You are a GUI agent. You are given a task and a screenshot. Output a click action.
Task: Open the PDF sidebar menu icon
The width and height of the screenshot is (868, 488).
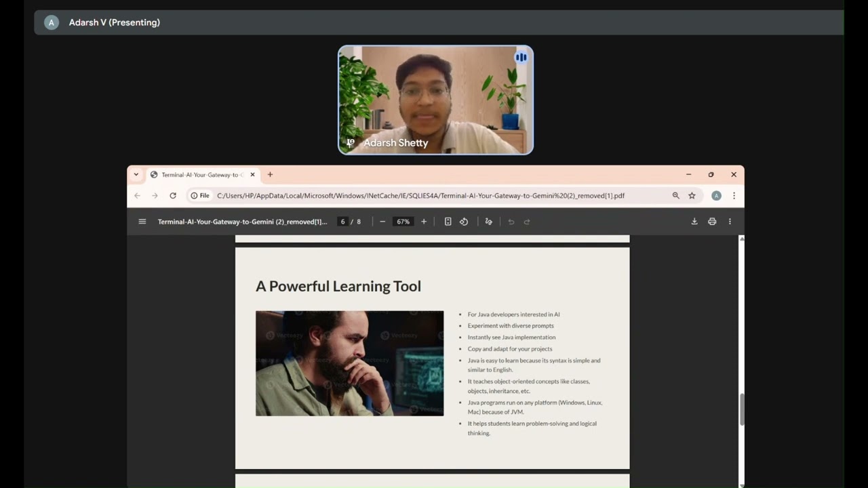pos(142,222)
